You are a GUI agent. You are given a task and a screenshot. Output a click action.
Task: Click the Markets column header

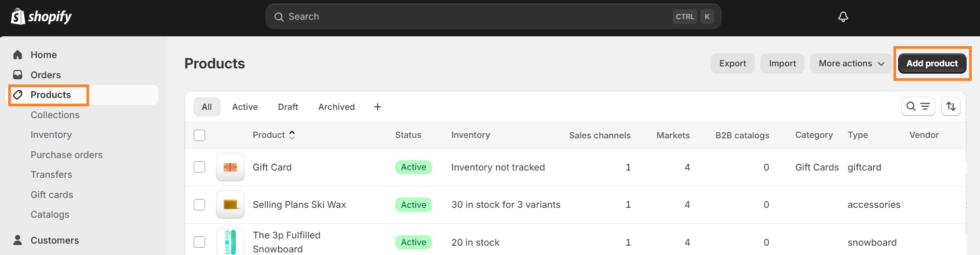pyautogui.click(x=673, y=135)
